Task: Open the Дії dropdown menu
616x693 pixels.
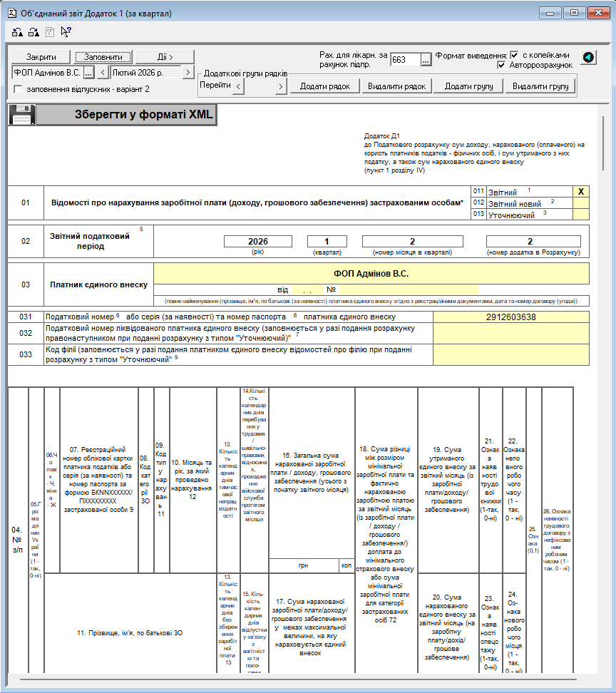Action: (x=165, y=57)
